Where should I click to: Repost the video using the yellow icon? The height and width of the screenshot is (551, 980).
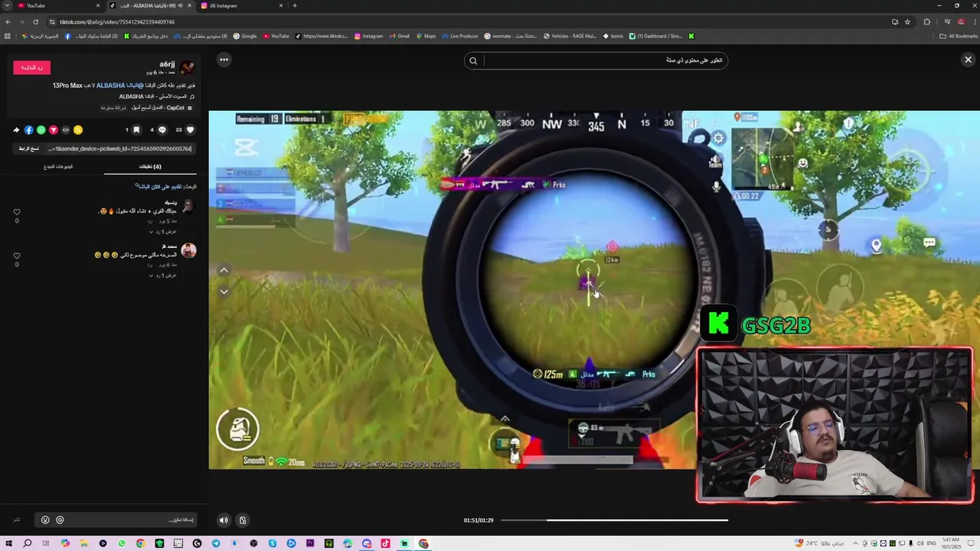[x=77, y=130]
